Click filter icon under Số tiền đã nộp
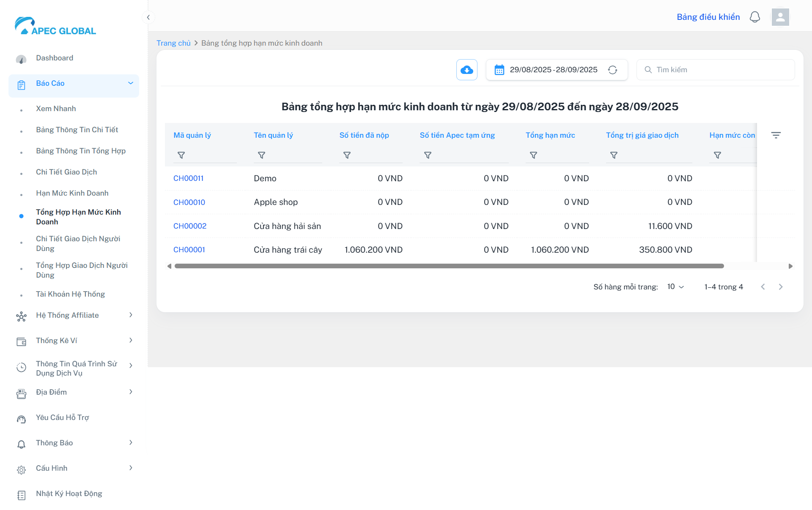The height and width of the screenshot is (510, 812). [x=347, y=155]
